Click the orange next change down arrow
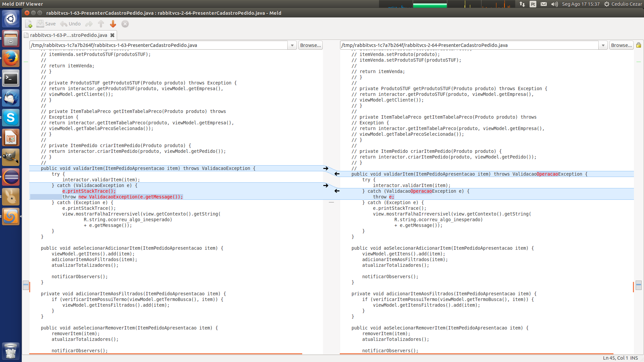This screenshot has height=362, width=644. tap(113, 24)
